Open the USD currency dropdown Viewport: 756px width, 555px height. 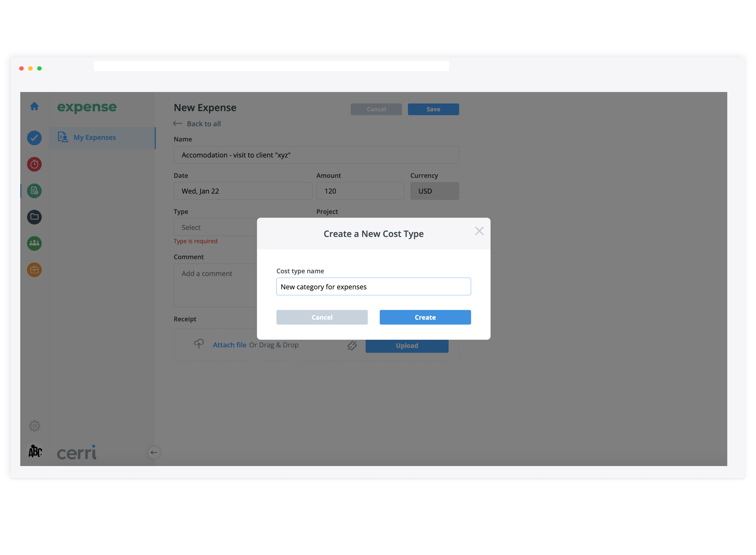pyautogui.click(x=434, y=191)
